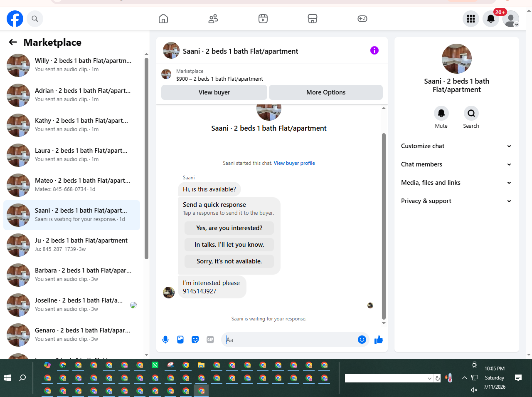Click 'I'm interested please 9145143927' message
This screenshot has width=532, height=397.
(x=212, y=287)
